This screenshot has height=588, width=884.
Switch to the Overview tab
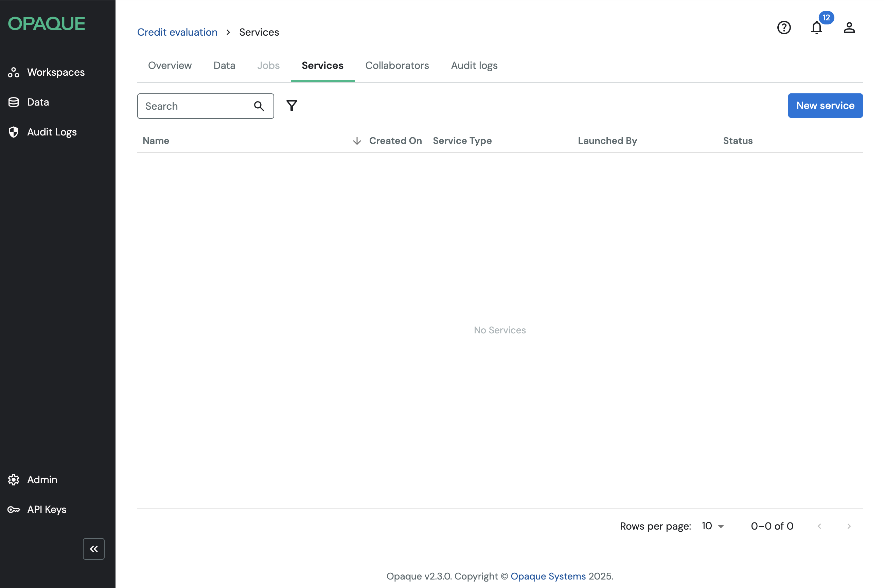[170, 65]
